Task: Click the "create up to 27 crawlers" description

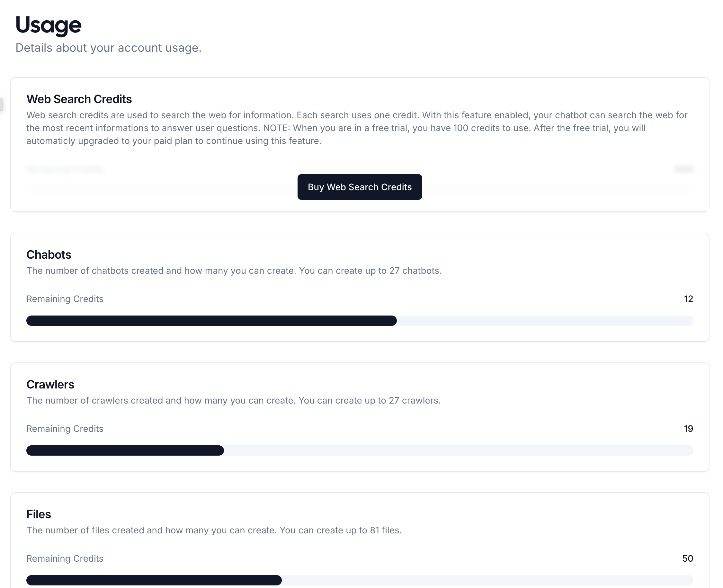Action: (x=233, y=400)
